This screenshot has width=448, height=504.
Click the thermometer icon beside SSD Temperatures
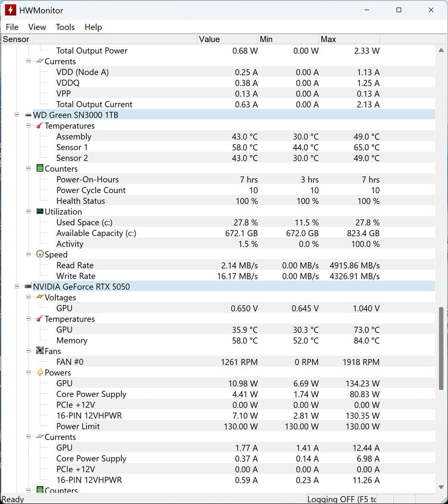(x=40, y=126)
